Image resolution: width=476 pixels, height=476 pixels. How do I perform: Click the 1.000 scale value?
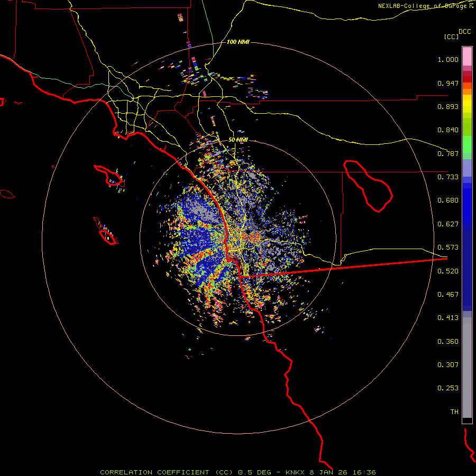tap(448, 59)
